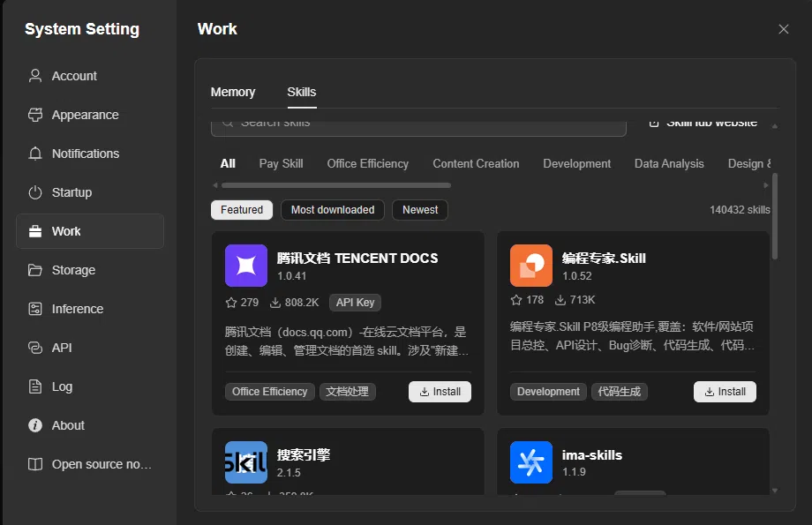
Task: Click the horizontal category scrollbar thumb
Action: tap(336, 184)
